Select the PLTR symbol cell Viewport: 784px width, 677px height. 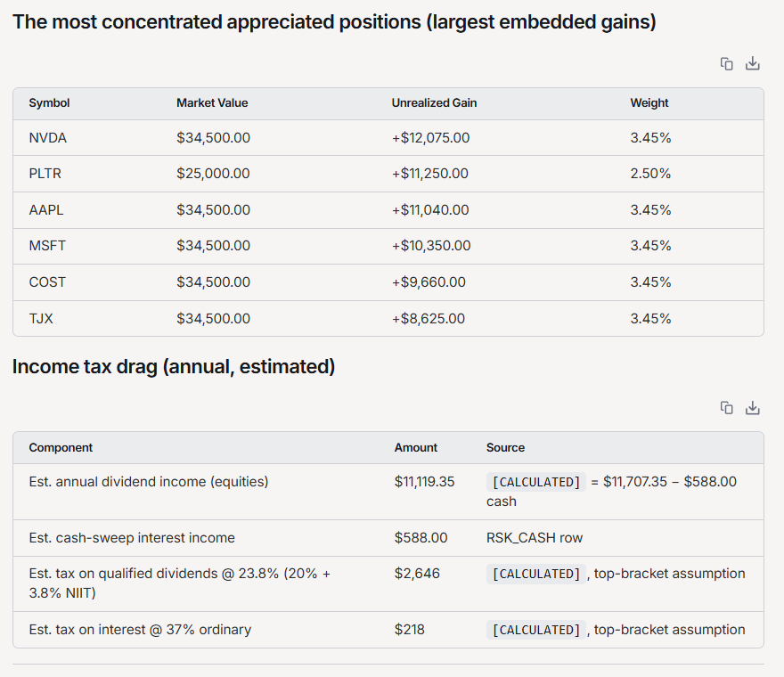(x=45, y=174)
